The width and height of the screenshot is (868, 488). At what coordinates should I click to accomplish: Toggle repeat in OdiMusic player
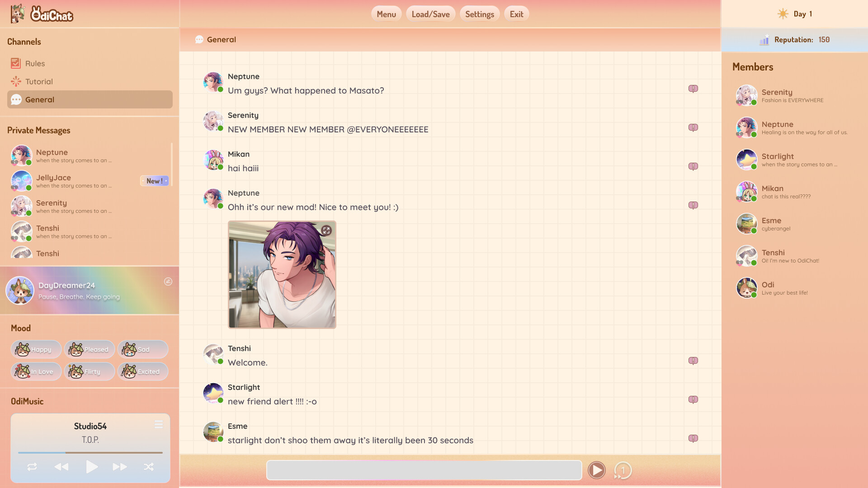pos(32,467)
